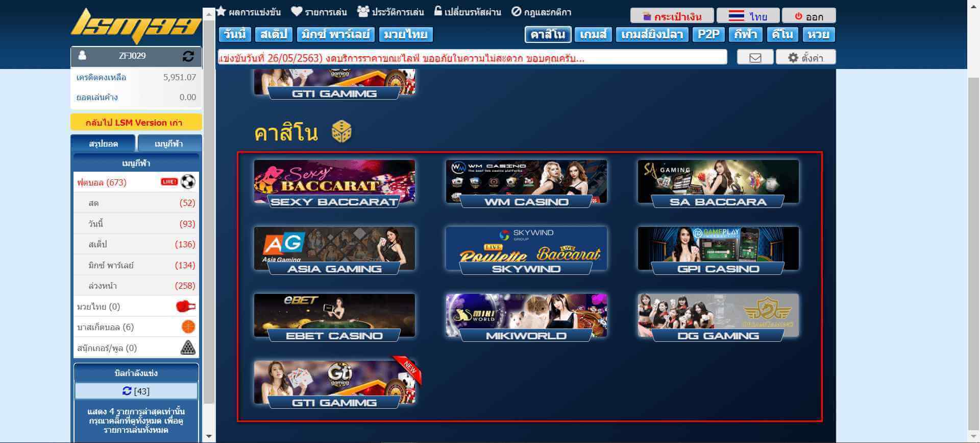Click the snooker ball rack icon
This screenshot has height=443, width=980.
188,348
